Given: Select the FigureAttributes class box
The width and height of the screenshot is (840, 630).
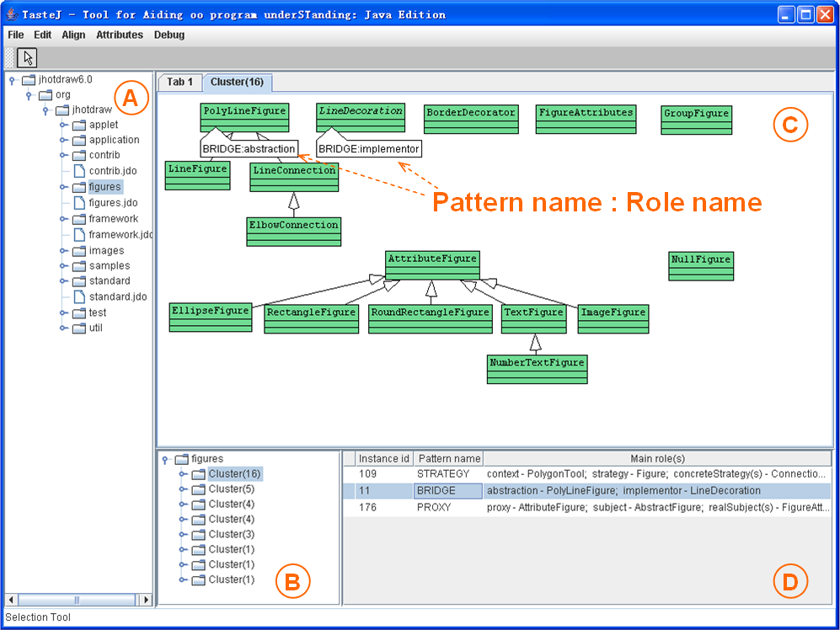Looking at the screenshot, I should [x=586, y=119].
